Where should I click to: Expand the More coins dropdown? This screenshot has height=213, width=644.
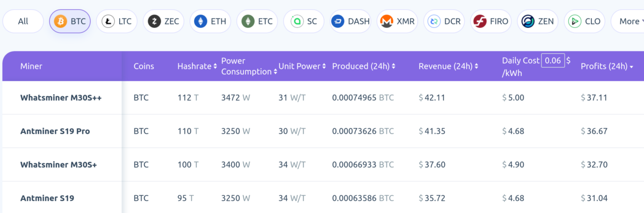click(x=628, y=22)
